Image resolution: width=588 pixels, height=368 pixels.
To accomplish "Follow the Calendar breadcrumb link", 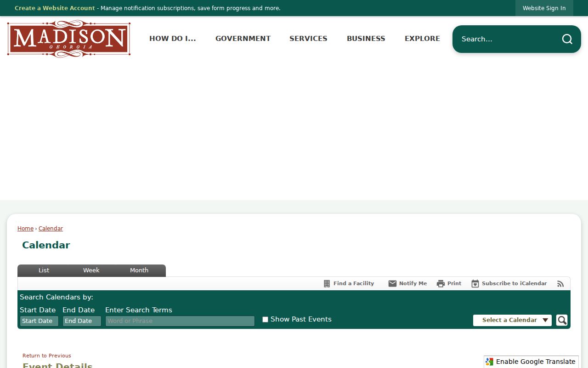I will coord(51,229).
